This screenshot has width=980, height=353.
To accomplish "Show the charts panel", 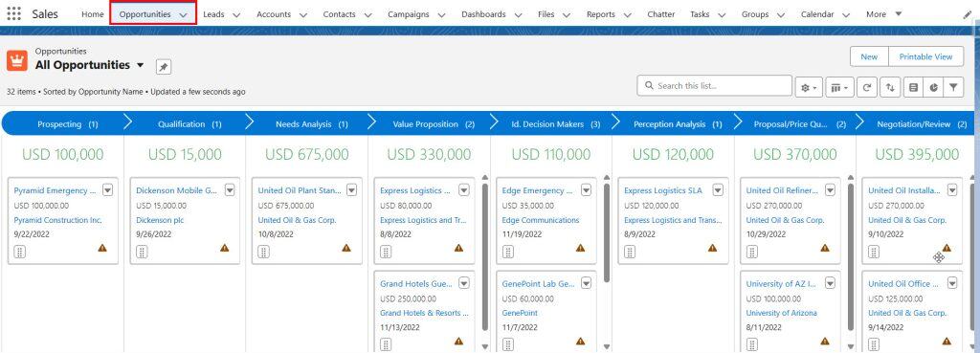I will pyautogui.click(x=933, y=88).
